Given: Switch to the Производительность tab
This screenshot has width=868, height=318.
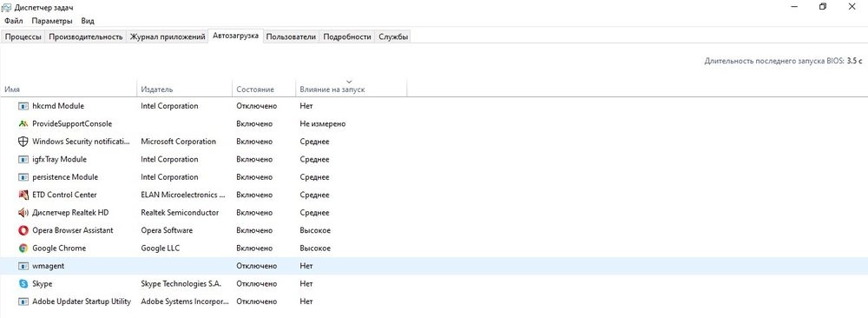Looking at the screenshot, I should point(86,36).
